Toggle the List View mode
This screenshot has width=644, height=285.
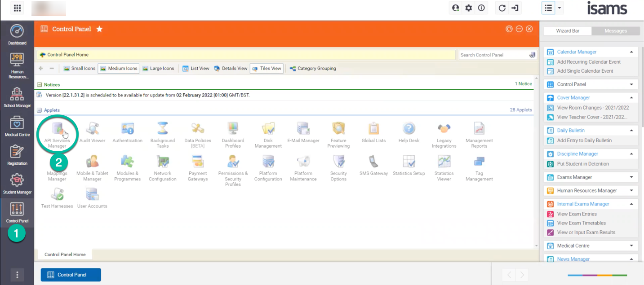(196, 69)
